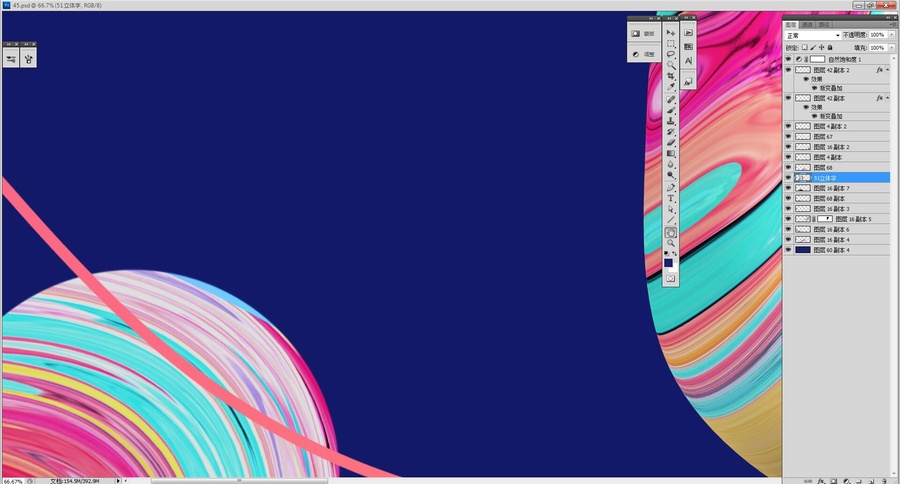Image resolution: width=900 pixels, height=484 pixels.
Task: Open the blend mode dropdown 正常
Action: [813, 36]
